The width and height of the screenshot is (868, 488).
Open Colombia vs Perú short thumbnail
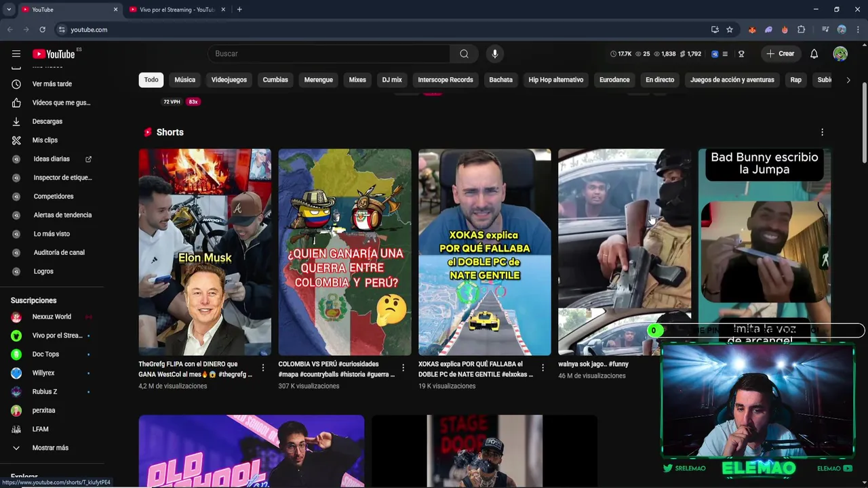coord(344,252)
